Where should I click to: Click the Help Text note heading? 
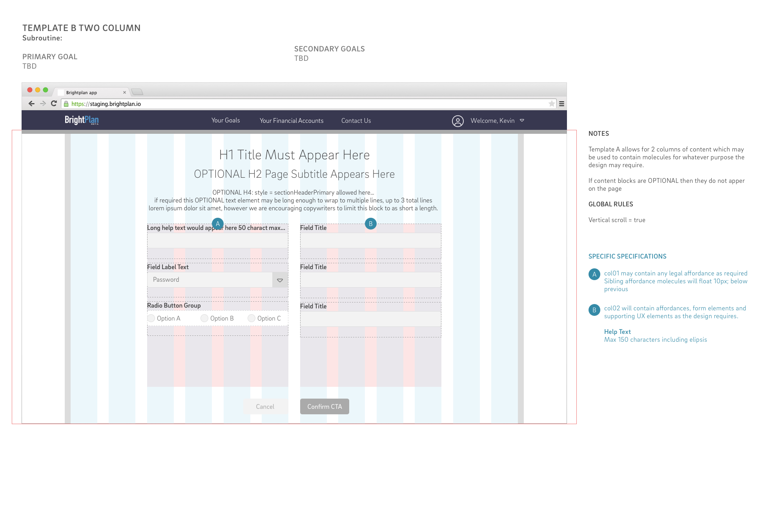[x=618, y=332]
